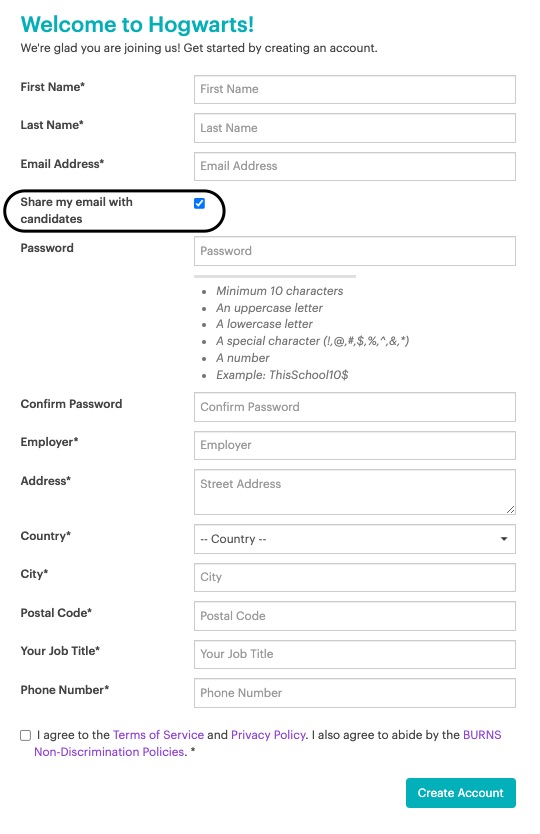Click the Street Address resize handle
Image resolution: width=540 pixels, height=834 pixels.
click(510, 510)
